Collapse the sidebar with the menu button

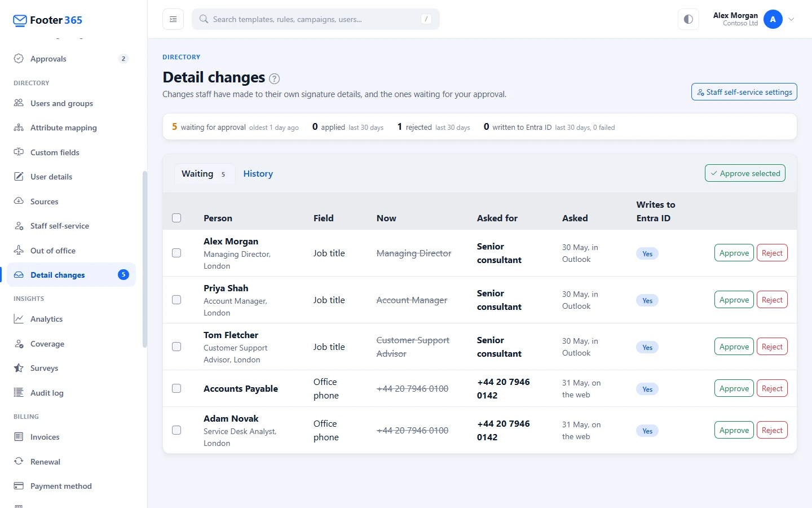(x=173, y=19)
